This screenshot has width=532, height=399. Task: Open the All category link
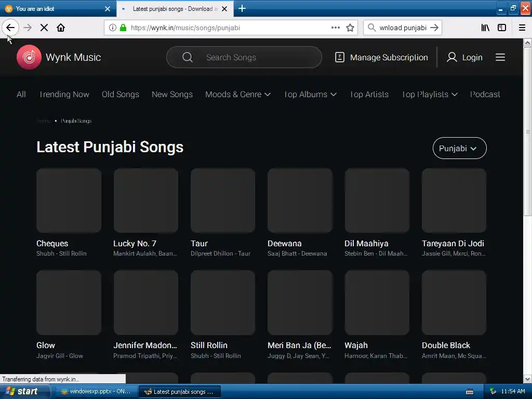pos(21,95)
